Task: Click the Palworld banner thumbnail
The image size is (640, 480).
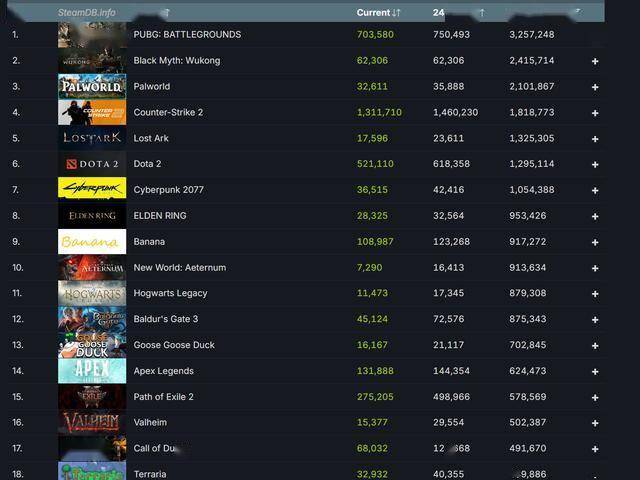Action: tap(92, 87)
